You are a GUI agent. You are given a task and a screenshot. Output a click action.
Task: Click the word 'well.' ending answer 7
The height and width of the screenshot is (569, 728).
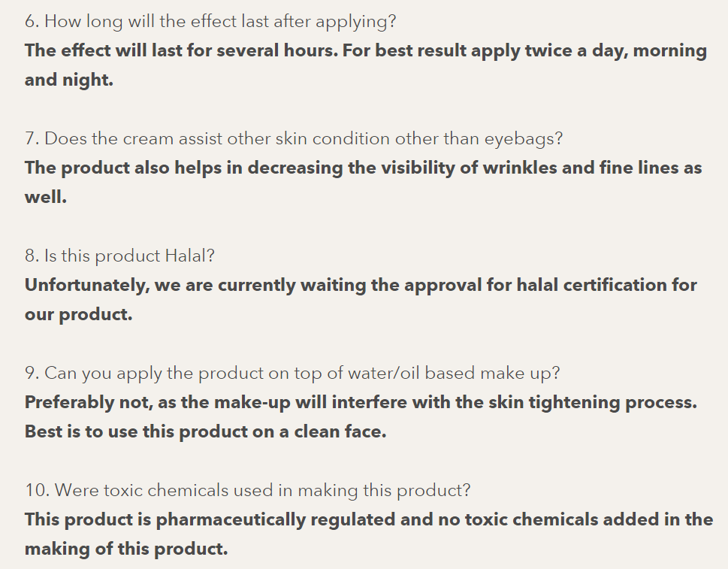point(46,197)
